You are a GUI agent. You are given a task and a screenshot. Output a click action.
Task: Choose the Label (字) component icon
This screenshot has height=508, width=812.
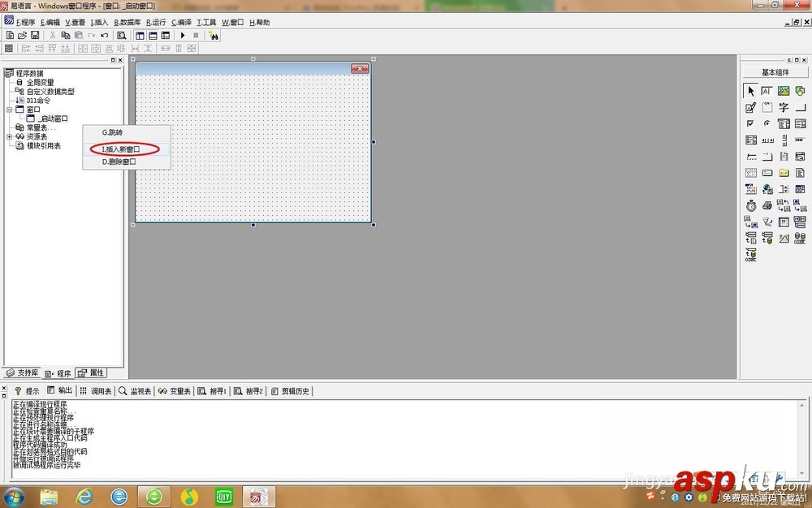pos(784,108)
